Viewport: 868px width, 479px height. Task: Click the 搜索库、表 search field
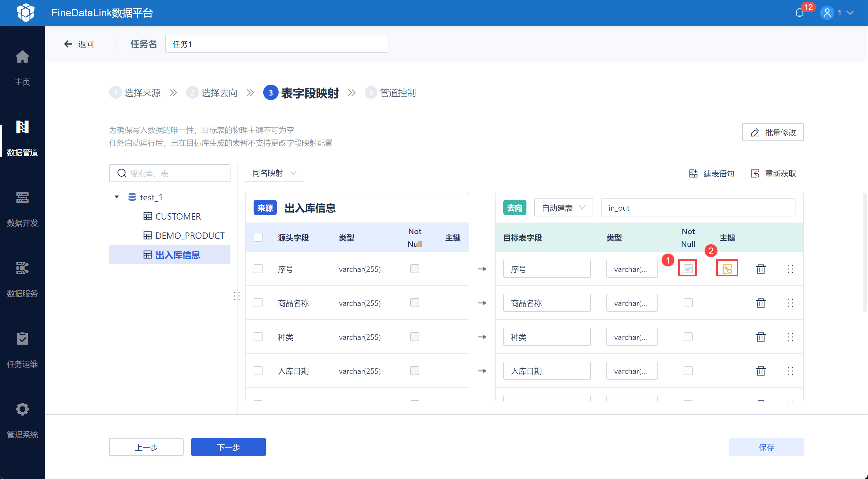click(x=169, y=173)
